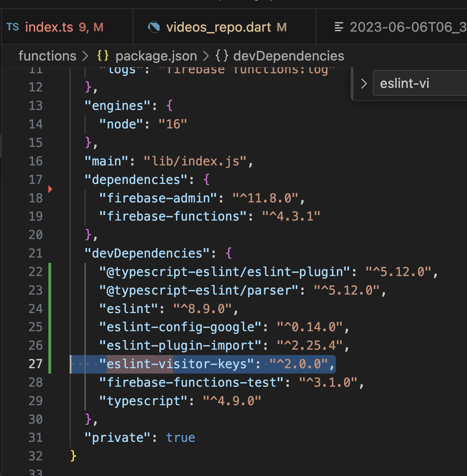This screenshot has width=467, height=476.
Task: Click the "engines" key
Action: (118, 106)
